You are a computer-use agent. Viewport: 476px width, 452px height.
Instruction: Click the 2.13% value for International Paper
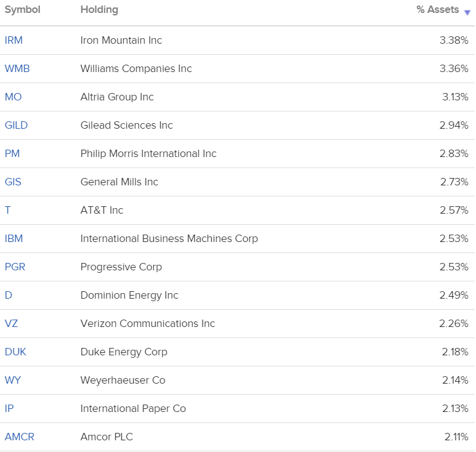[455, 409]
